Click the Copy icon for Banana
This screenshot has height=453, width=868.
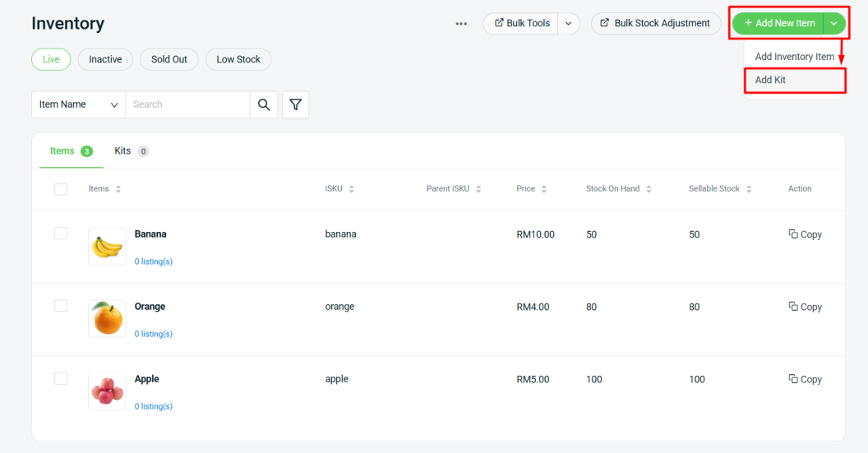click(x=793, y=234)
